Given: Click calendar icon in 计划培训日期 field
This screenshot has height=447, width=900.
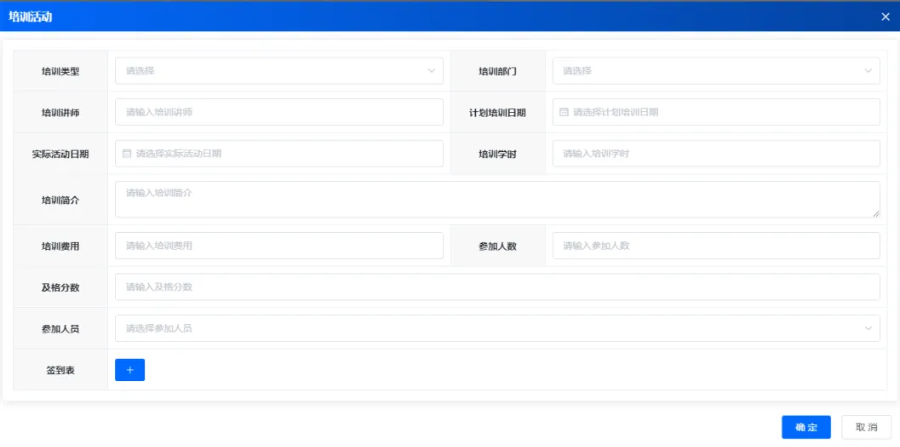Looking at the screenshot, I should (x=564, y=112).
